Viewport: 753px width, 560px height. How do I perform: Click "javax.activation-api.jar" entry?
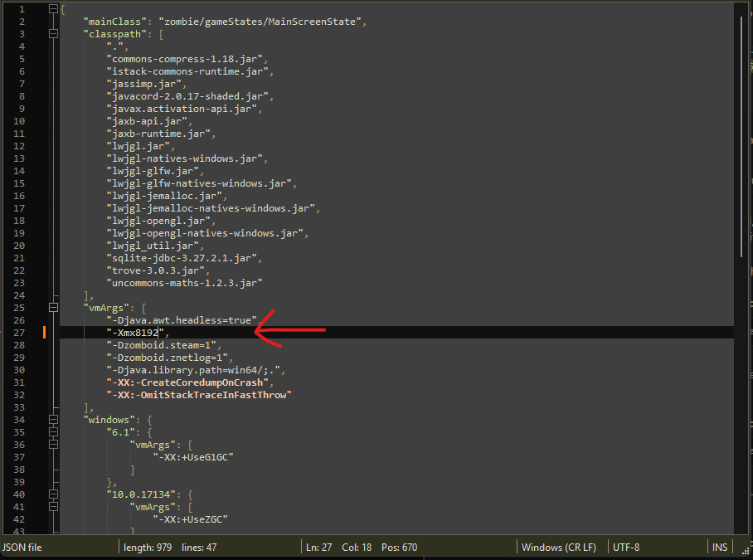click(182, 109)
